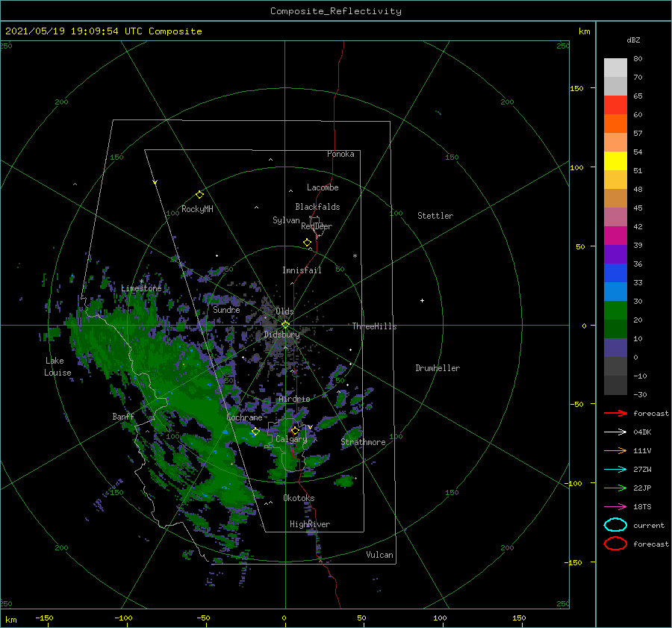This screenshot has width=672, height=628.
Task: Click the ThreeHills label
Action: pyautogui.click(x=375, y=326)
